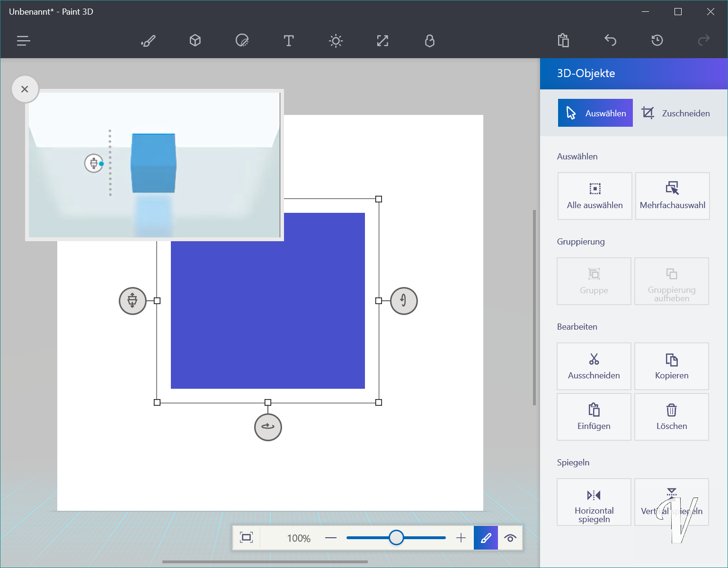Viewport: 728px width, 568px height.
Task: Toggle 3D view eye button
Action: coord(510,538)
